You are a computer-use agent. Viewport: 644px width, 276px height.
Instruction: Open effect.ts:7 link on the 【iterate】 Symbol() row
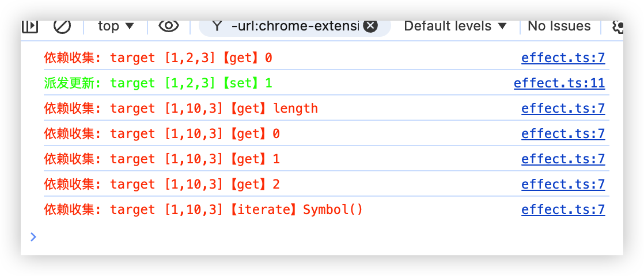tap(563, 210)
